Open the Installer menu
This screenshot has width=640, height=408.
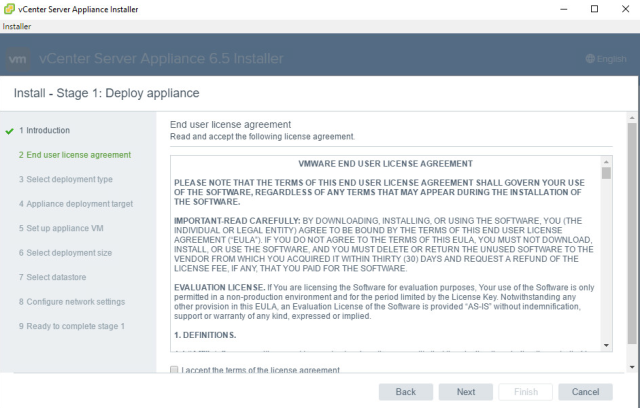tap(17, 27)
